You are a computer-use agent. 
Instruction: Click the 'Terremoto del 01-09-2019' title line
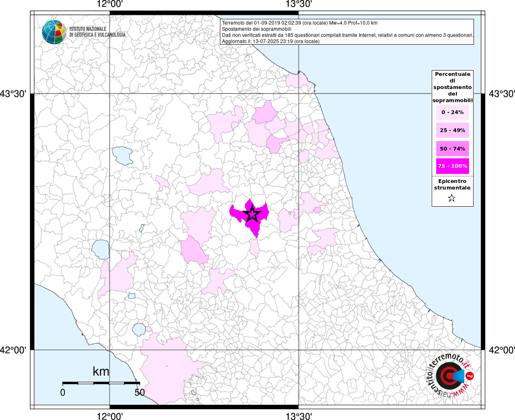tap(300, 23)
